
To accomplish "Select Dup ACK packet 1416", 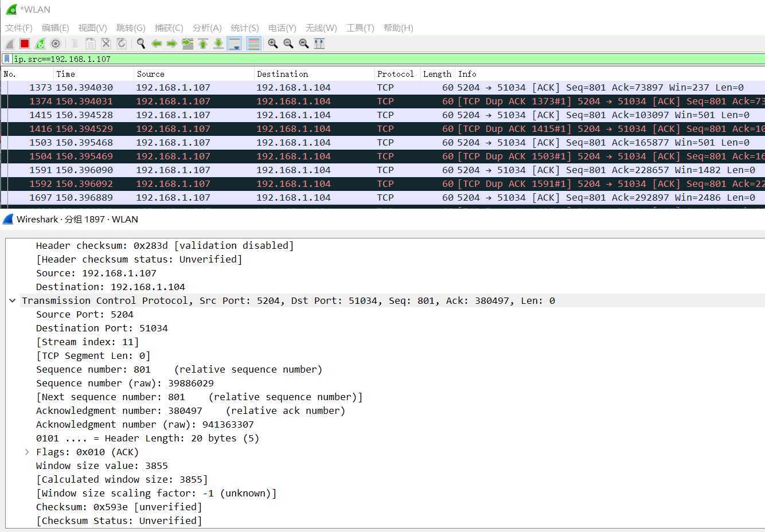I will tap(382, 129).
